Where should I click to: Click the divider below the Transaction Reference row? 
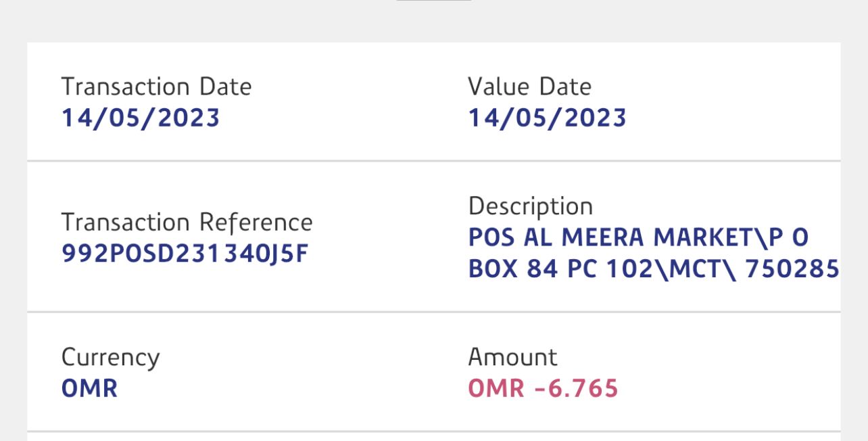(x=433, y=312)
